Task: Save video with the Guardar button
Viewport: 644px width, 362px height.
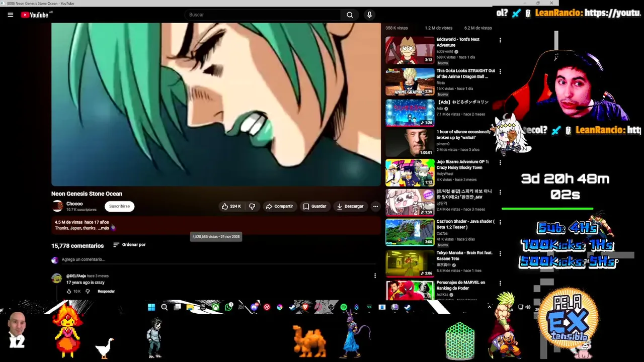Action: coord(315,206)
